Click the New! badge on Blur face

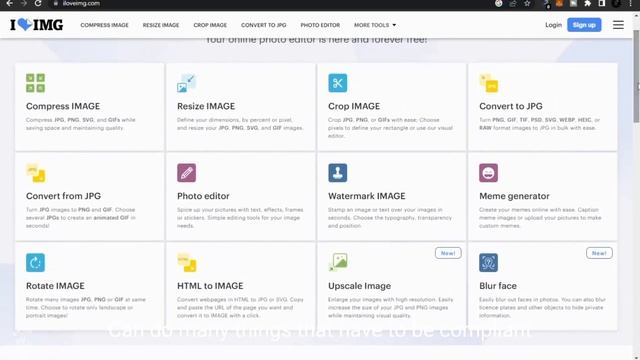(599, 253)
